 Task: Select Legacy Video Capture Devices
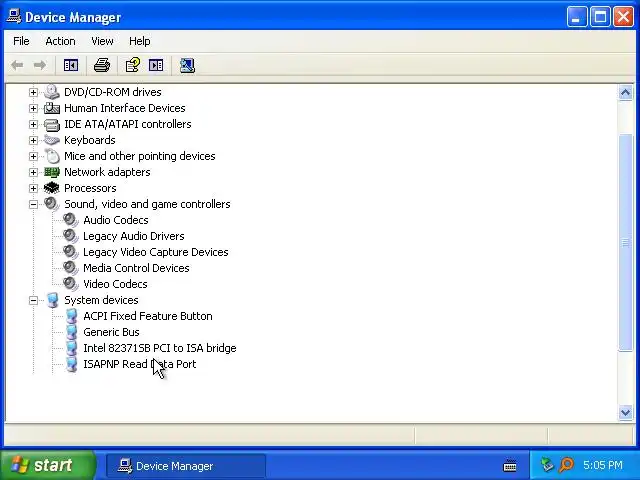(156, 252)
